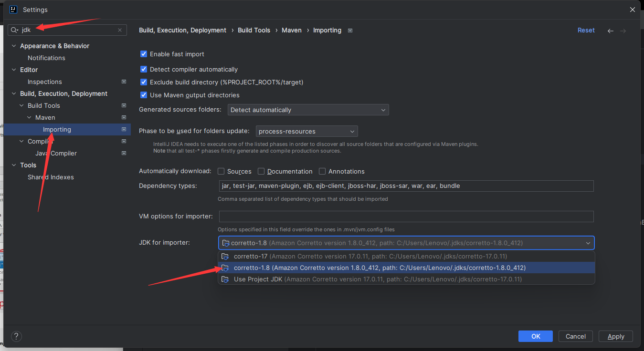Click Build, Execution, Deployment breadcrumb

coord(182,30)
